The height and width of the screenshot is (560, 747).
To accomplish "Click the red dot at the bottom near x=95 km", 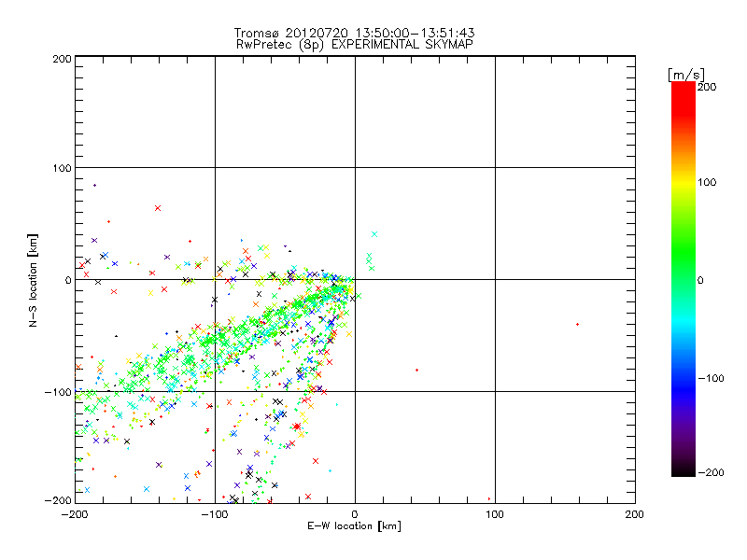I will (x=489, y=499).
